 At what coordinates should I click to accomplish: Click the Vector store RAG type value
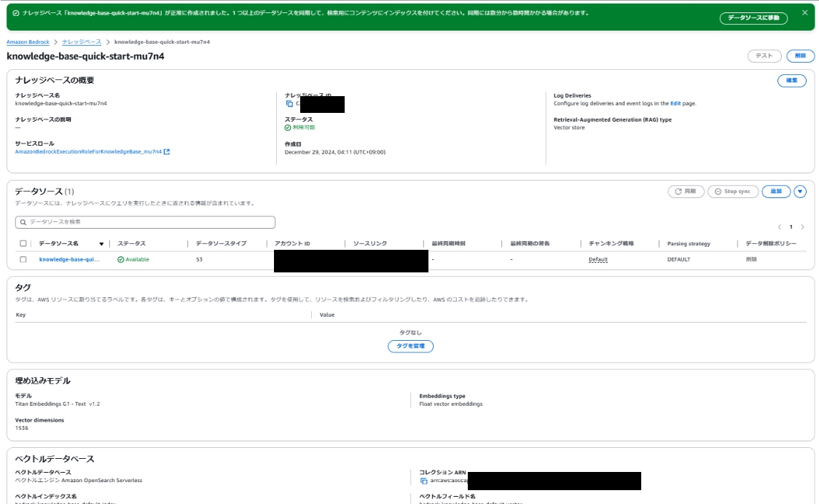569,127
